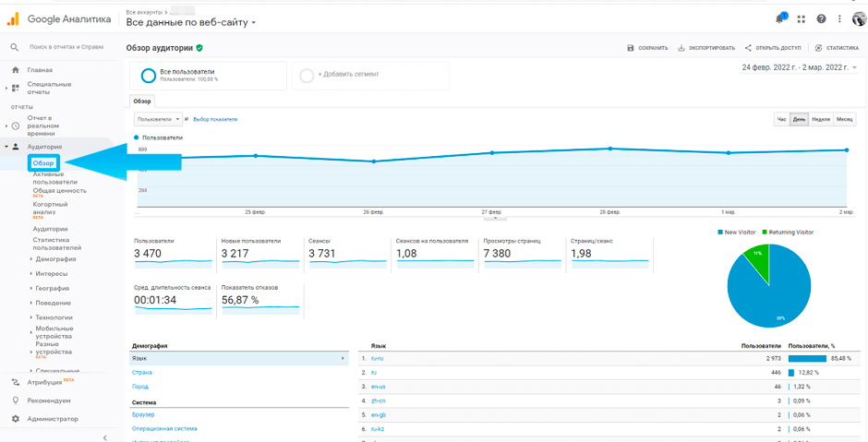
Task: Select the Браузер system link
Action: [143, 414]
